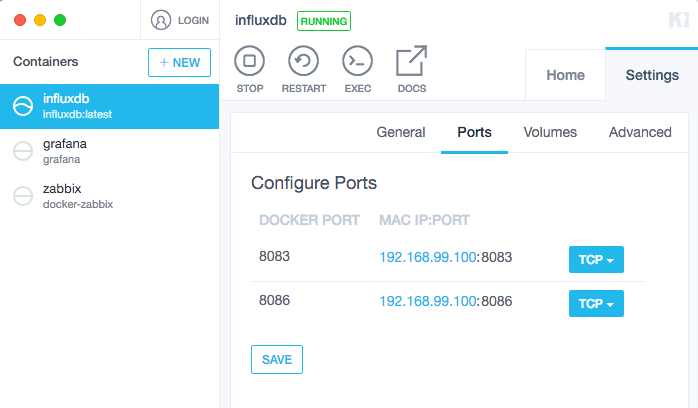Click the MAC IP:PORT column header
698x408 pixels.
pyautogui.click(x=424, y=220)
